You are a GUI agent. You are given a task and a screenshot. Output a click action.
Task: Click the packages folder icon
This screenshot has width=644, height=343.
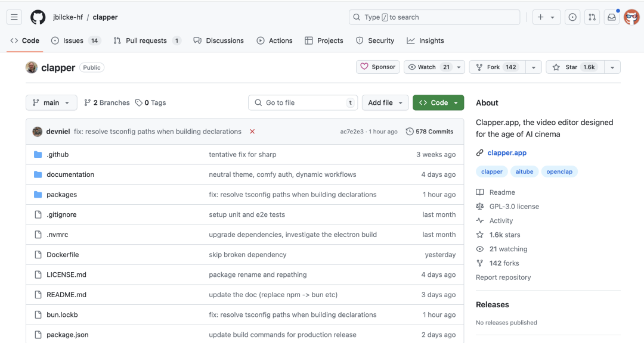coord(38,195)
